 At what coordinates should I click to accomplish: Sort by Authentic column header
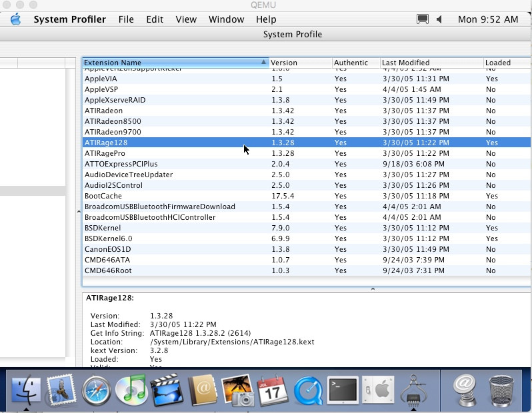point(356,63)
